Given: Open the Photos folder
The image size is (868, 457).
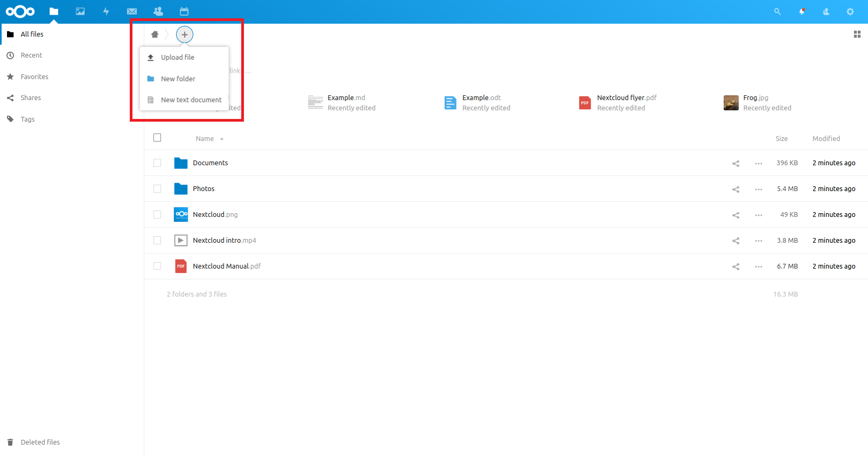Looking at the screenshot, I should (204, 189).
